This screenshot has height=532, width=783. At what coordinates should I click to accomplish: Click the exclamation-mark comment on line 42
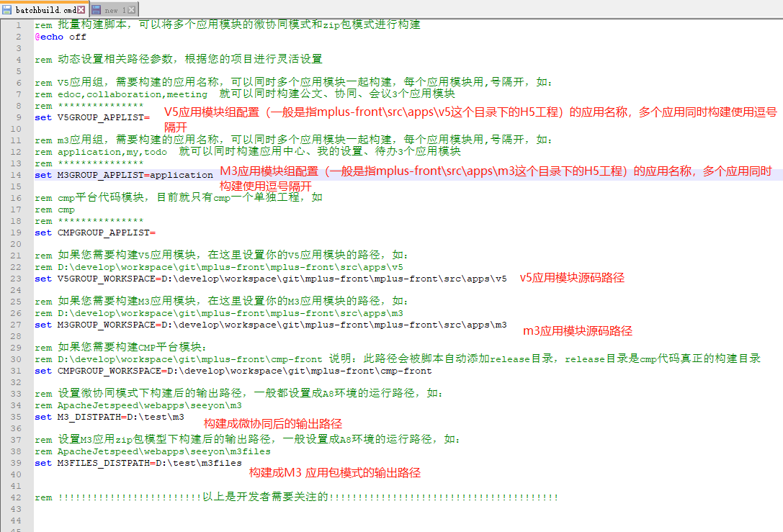pyautogui.click(x=297, y=497)
